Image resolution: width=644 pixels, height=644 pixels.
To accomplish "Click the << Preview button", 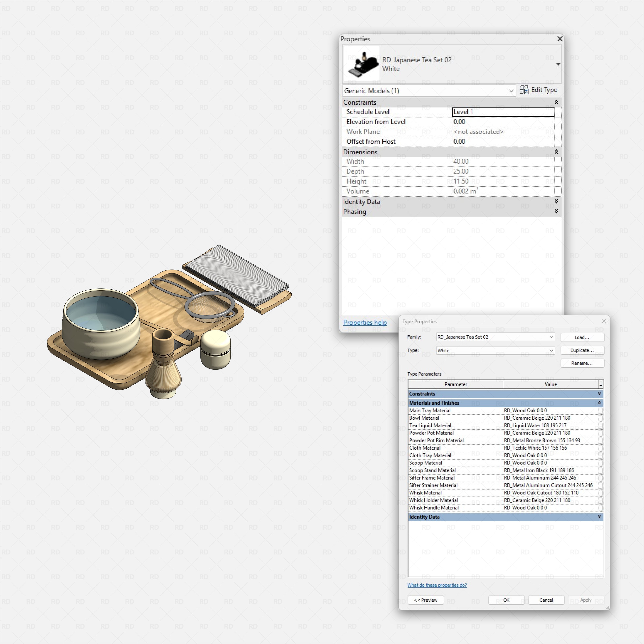I will click(x=426, y=600).
